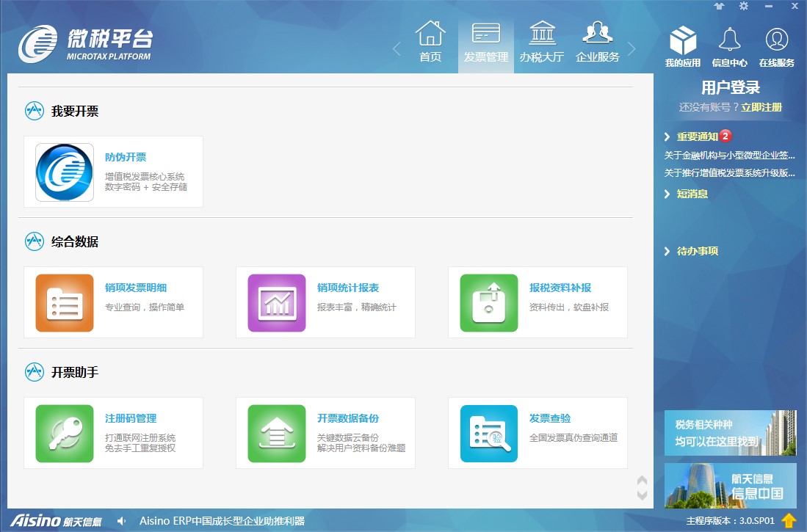The image size is (807, 532).
Task: Click the green 报税资料补报 disk icon
Action: point(488,303)
